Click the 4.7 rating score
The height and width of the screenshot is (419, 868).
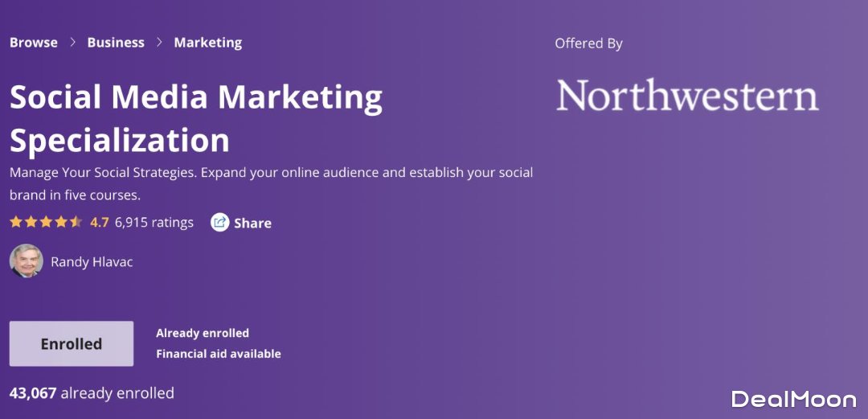click(99, 223)
